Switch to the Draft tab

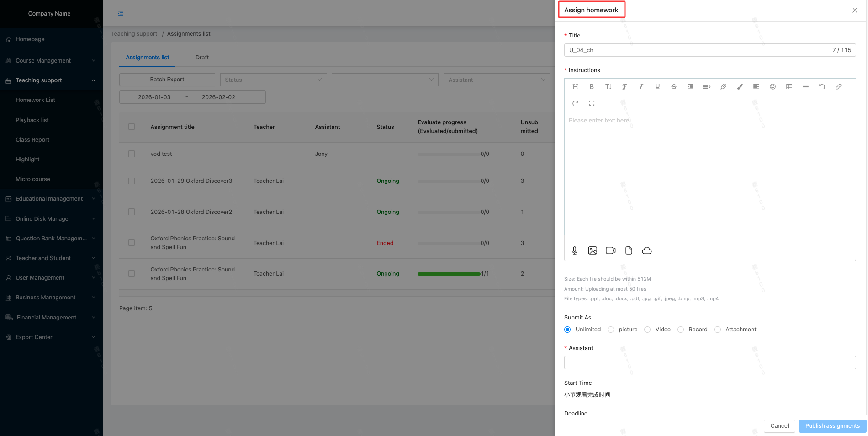click(202, 58)
